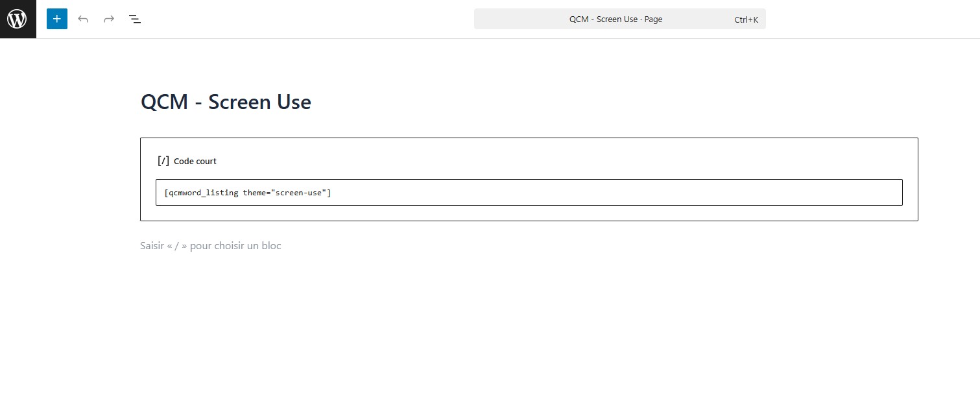Click empty right side of shortcode field
The width and height of the screenshot is (980, 401).
(x=713, y=193)
